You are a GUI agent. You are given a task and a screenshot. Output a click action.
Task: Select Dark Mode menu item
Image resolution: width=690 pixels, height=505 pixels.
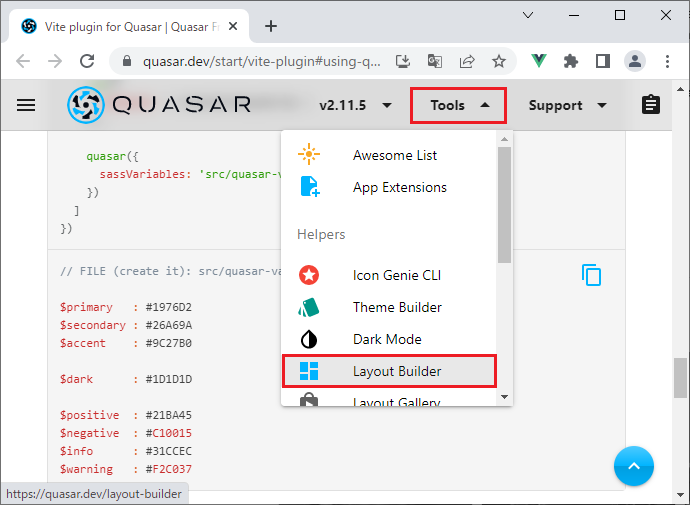click(389, 339)
